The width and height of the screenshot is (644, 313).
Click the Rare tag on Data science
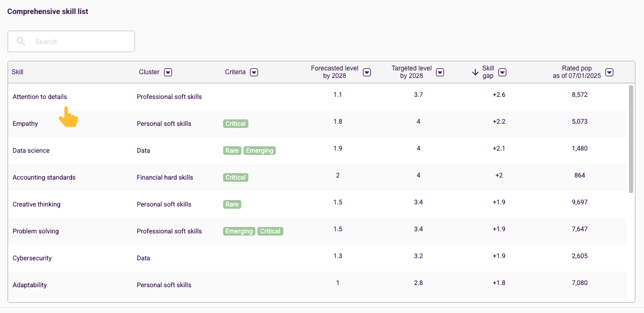click(232, 151)
